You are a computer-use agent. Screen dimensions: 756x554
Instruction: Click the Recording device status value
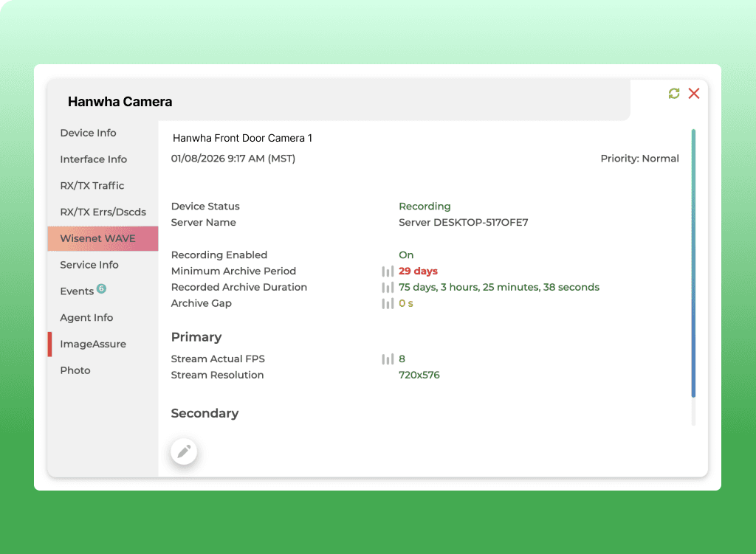point(425,207)
